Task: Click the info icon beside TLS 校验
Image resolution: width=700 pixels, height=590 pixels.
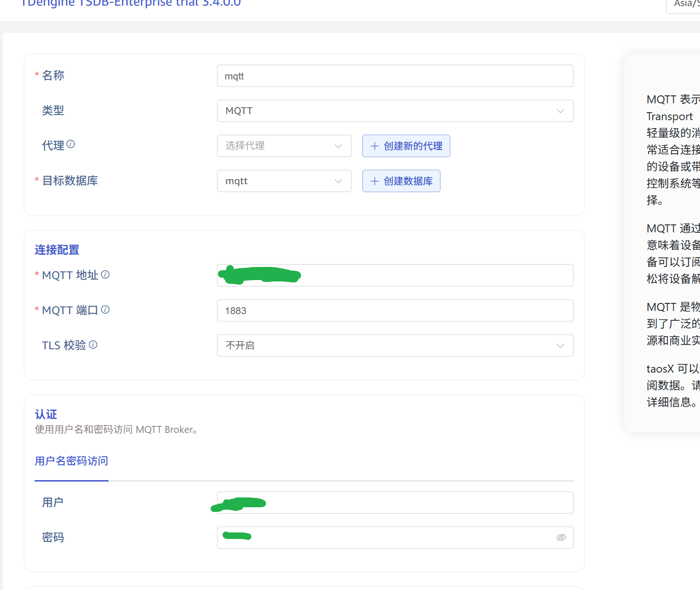Action: pos(93,345)
